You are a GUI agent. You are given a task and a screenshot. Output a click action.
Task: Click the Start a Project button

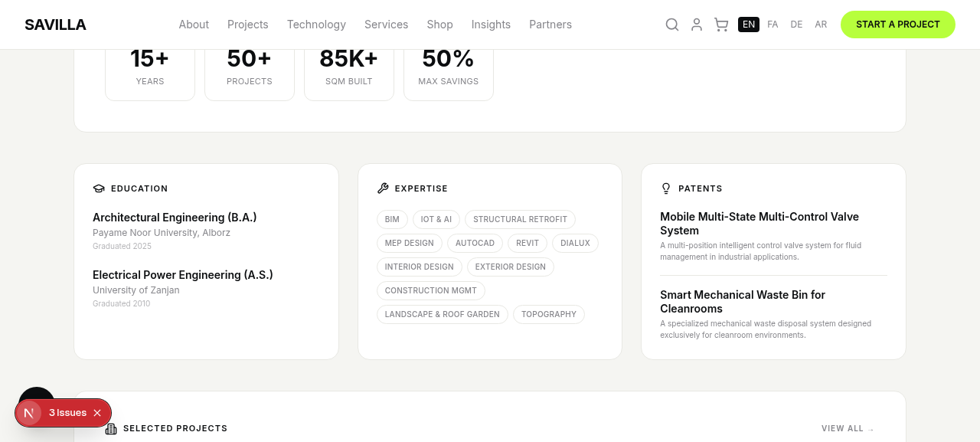click(898, 25)
